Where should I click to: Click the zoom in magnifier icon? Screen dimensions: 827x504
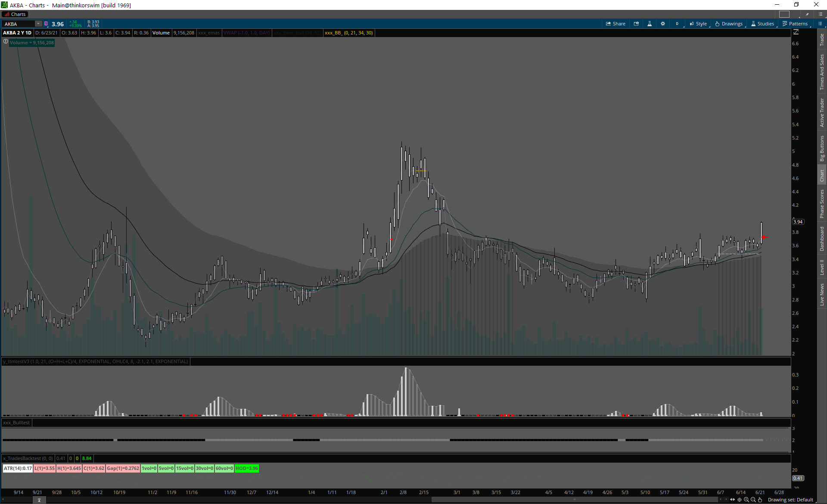tap(746, 500)
